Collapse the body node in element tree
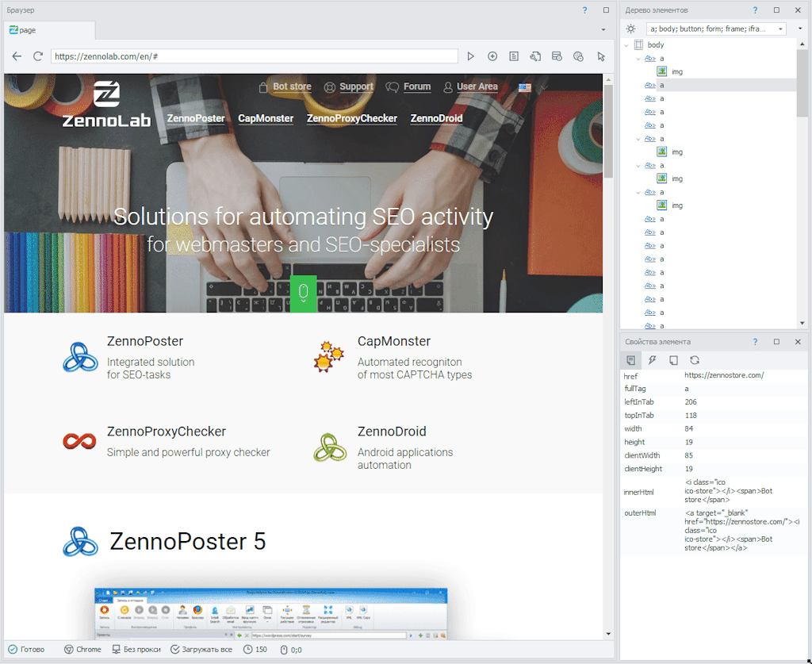Viewport: 812px width, 664px height. point(626,45)
